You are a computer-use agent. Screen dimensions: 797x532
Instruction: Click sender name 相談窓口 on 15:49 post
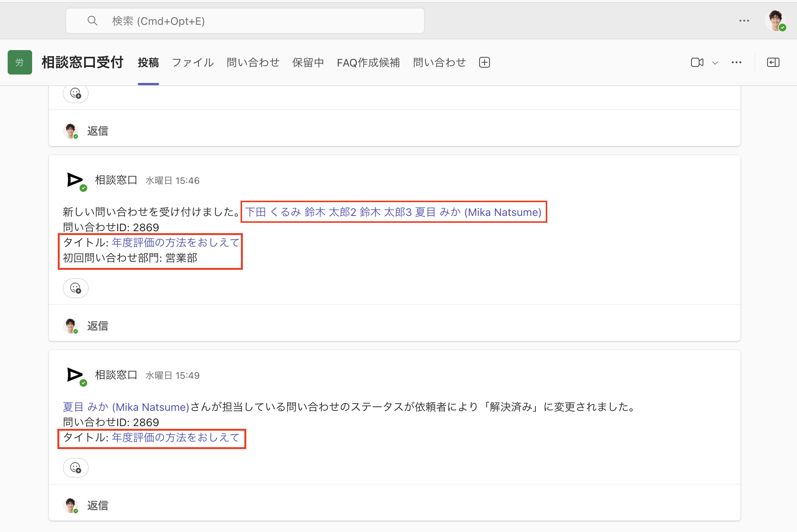tap(116, 375)
